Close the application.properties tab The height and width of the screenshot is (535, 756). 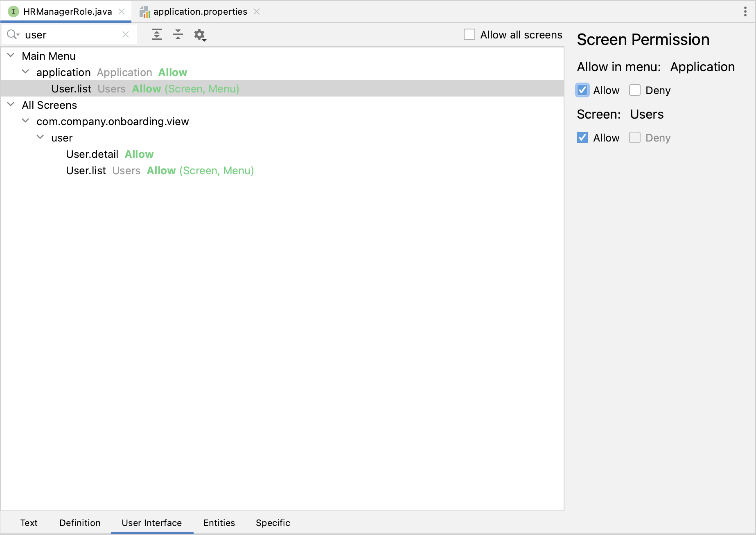[x=257, y=11]
